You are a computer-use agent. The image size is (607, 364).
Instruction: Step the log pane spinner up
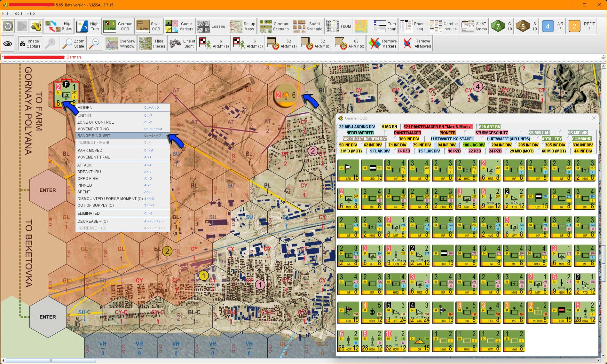pyautogui.click(x=603, y=56)
